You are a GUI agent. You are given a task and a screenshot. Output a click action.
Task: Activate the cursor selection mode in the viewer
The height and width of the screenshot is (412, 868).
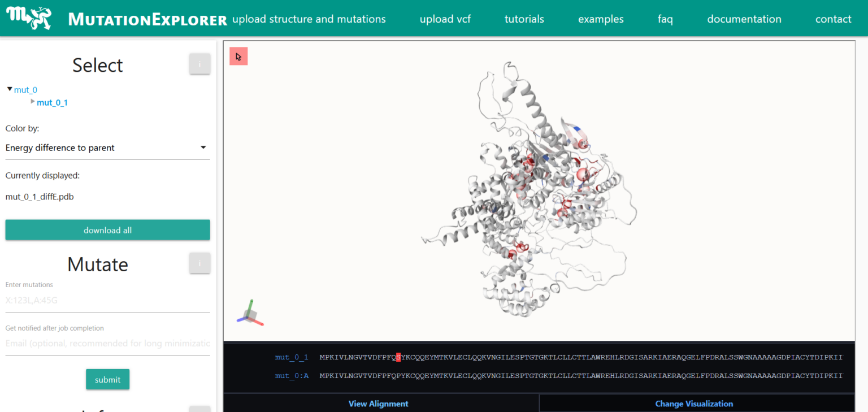238,56
